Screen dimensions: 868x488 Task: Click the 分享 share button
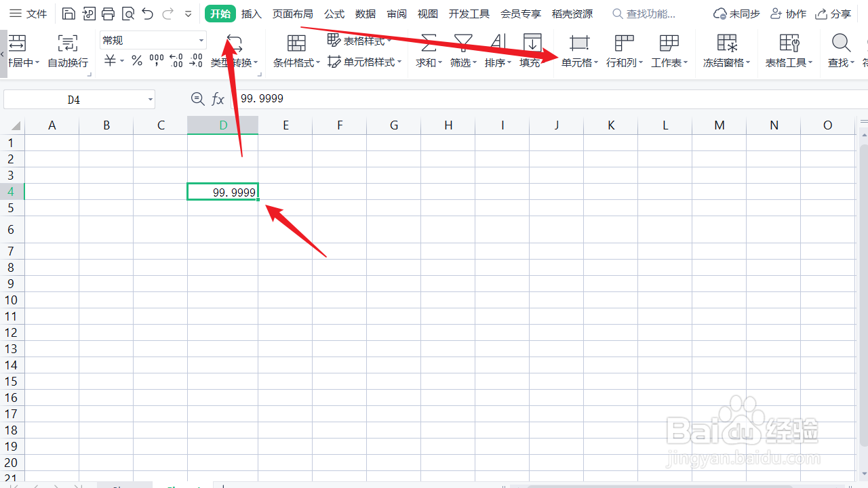[x=833, y=14]
